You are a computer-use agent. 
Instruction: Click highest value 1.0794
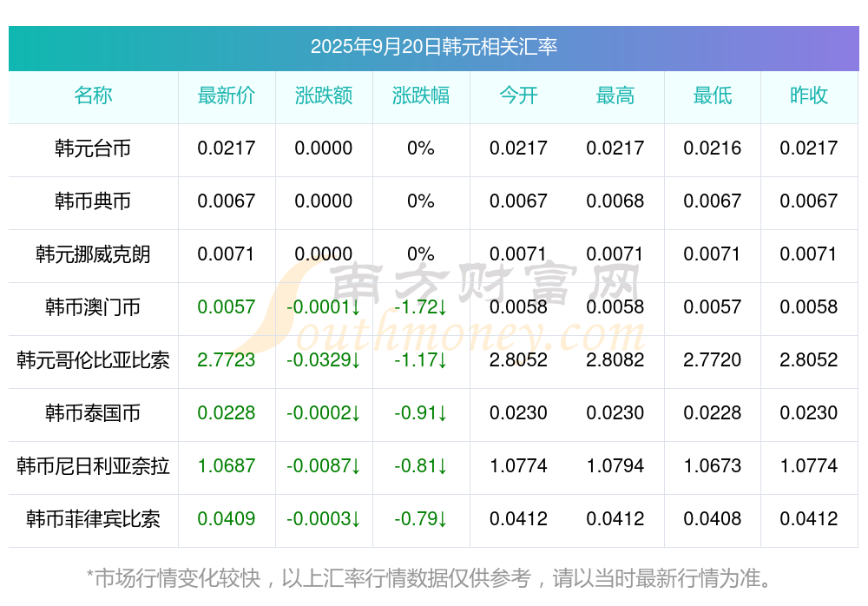tap(615, 466)
